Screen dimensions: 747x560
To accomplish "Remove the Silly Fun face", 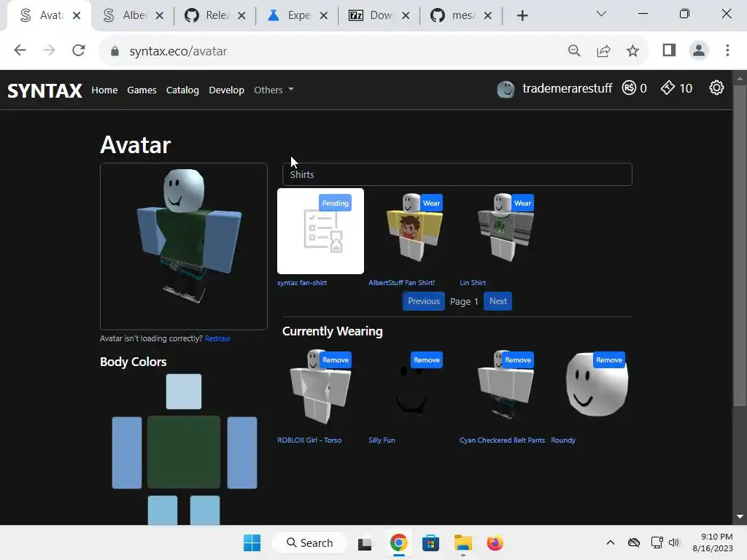I will (426, 360).
